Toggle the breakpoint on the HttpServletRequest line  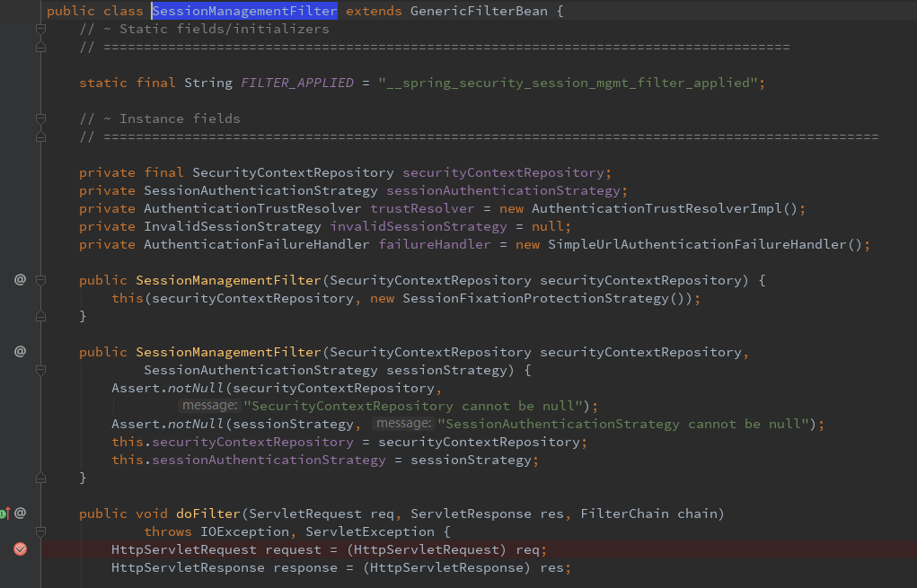tap(20, 549)
